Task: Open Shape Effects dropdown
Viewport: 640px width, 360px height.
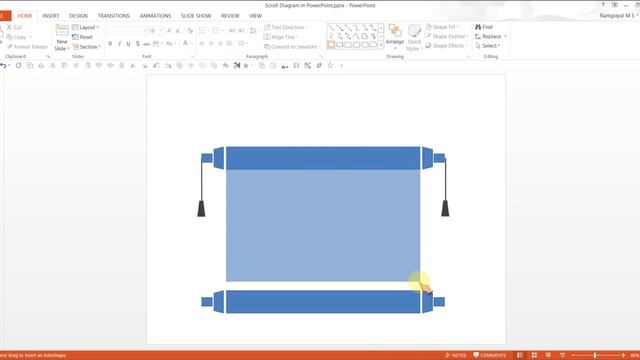Action: pyautogui.click(x=446, y=45)
